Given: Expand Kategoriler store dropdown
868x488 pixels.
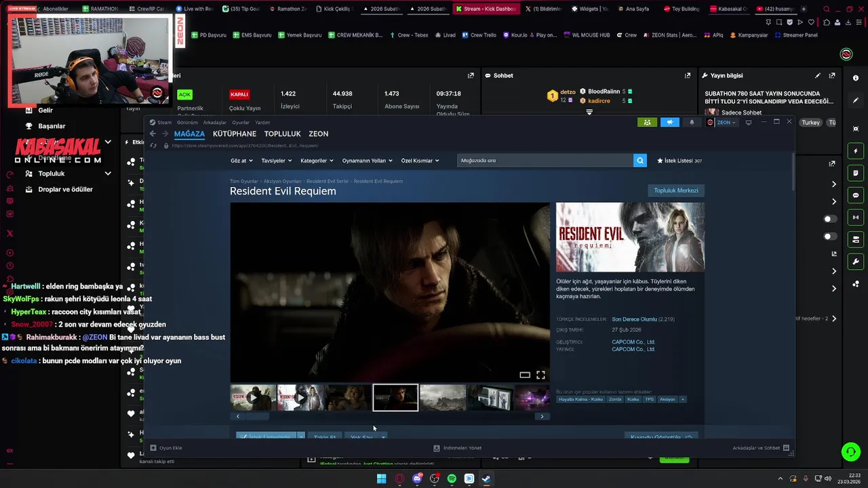Looking at the screenshot, I should (x=317, y=161).
